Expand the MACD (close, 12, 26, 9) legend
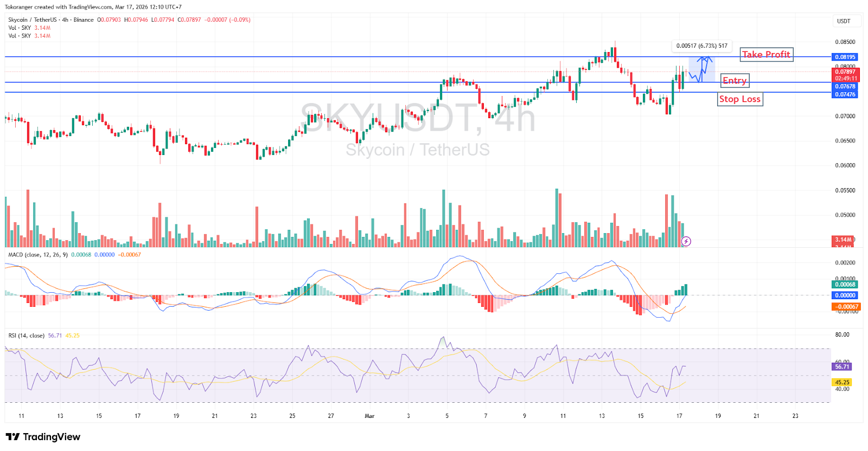The height and width of the screenshot is (451, 868). 38,255
